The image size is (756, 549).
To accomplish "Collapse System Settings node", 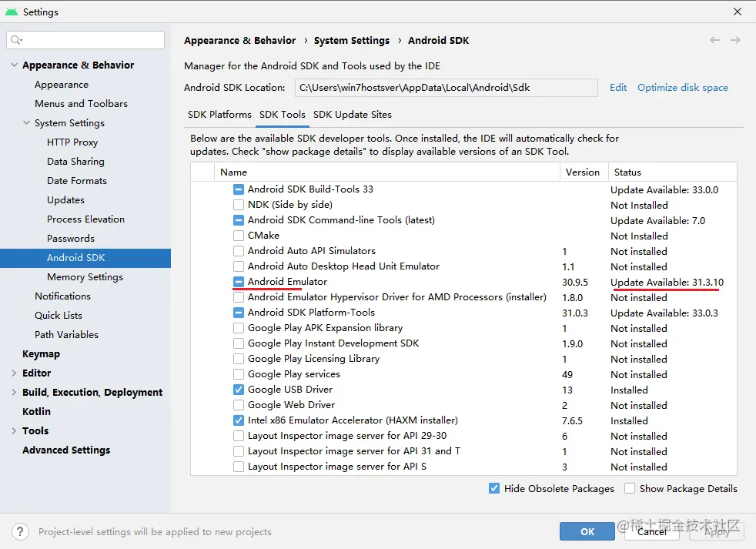I will 26,122.
